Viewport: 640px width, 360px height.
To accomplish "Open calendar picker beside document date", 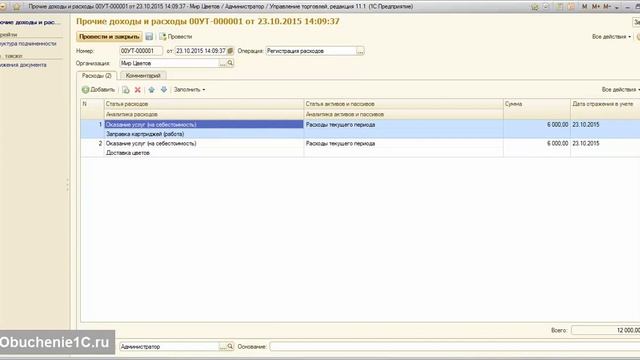I will click(x=230, y=51).
